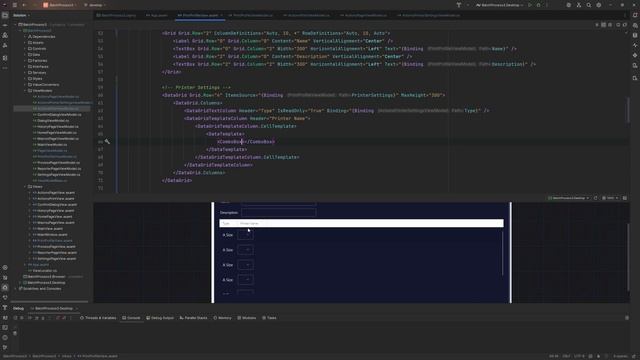The width and height of the screenshot is (640, 360).
Task: Open DialogViewModel.cs in the tree
Action: point(51,120)
